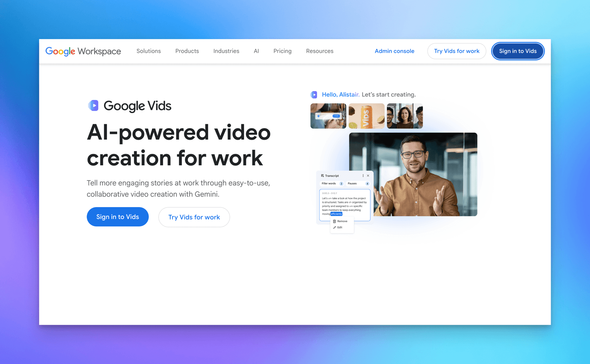This screenshot has height=364, width=590.
Task: Click Try Vids for work in header
Action: click(456, 51)
